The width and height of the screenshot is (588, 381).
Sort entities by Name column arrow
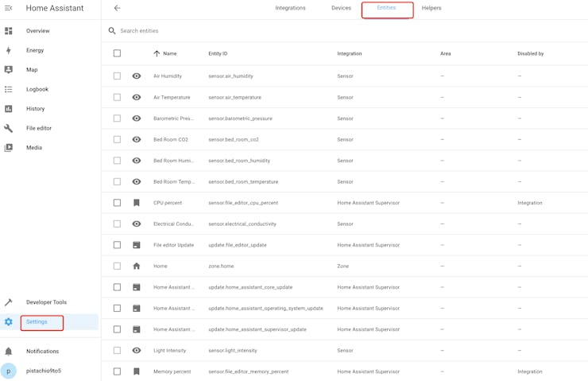(157, 53)
